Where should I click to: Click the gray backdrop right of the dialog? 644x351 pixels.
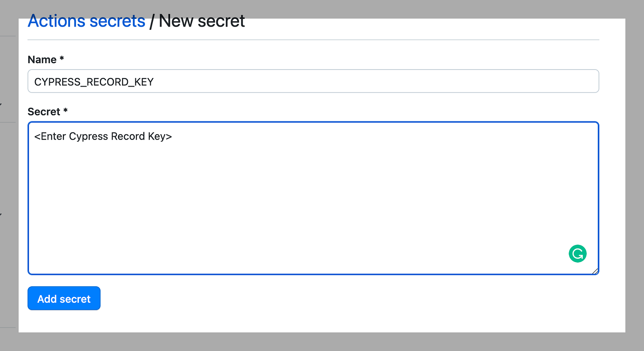tap(635, 175)
